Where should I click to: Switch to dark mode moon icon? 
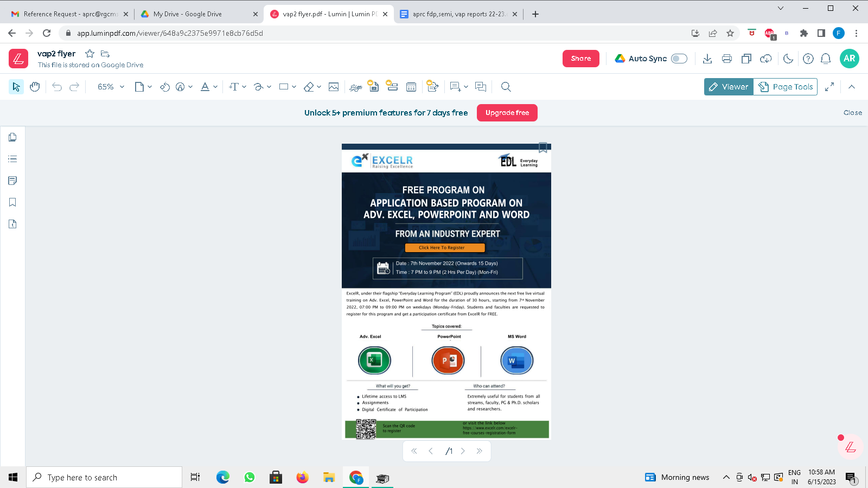(788, 59)
